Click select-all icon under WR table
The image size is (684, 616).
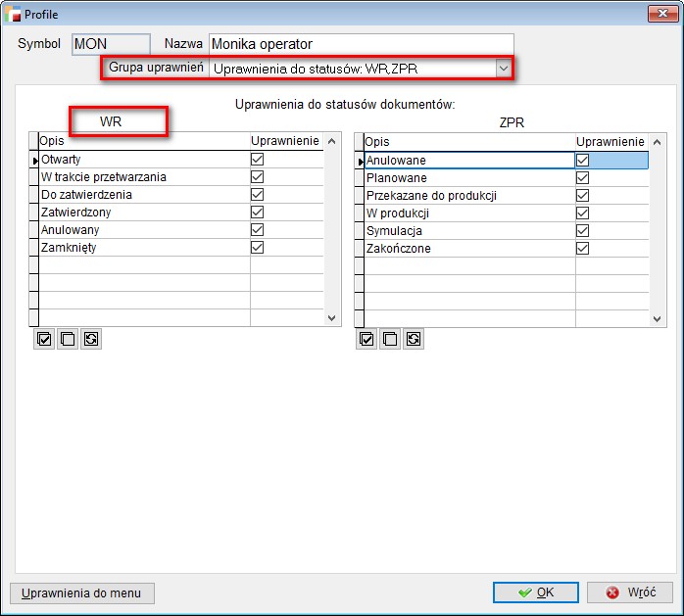pyautogui.click(x=44, y=339)
